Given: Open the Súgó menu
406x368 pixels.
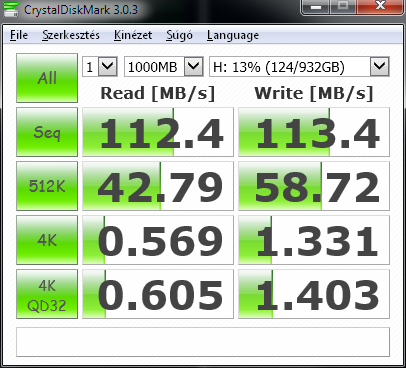Looking at the screenshot, I should [x=179, y=35].
